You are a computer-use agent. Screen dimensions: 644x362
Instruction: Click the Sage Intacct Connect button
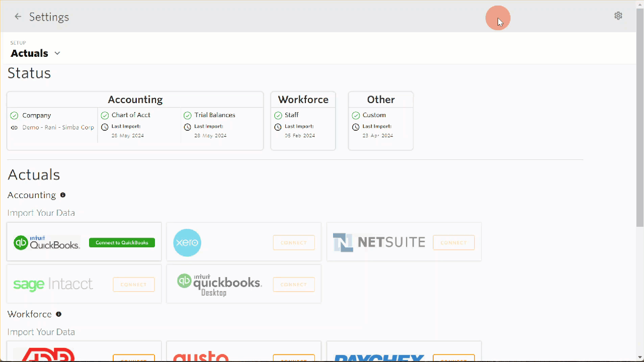(x=134, y=285)
